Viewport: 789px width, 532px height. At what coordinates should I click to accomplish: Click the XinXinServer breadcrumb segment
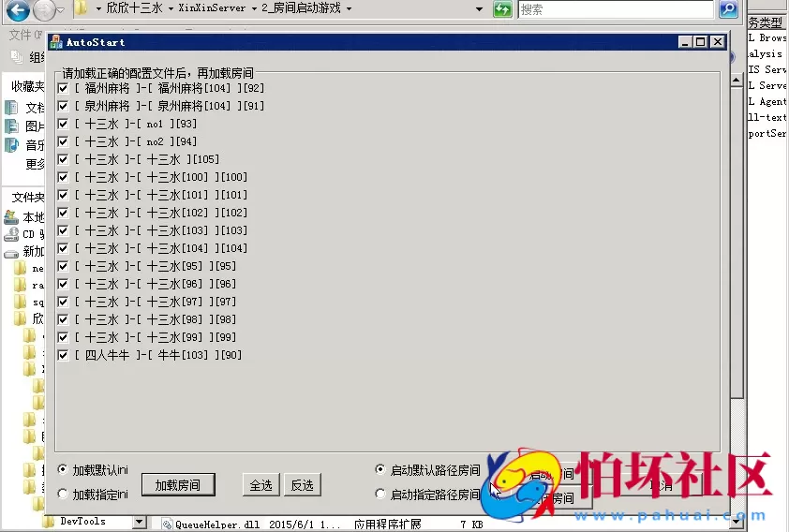point(212,8)
